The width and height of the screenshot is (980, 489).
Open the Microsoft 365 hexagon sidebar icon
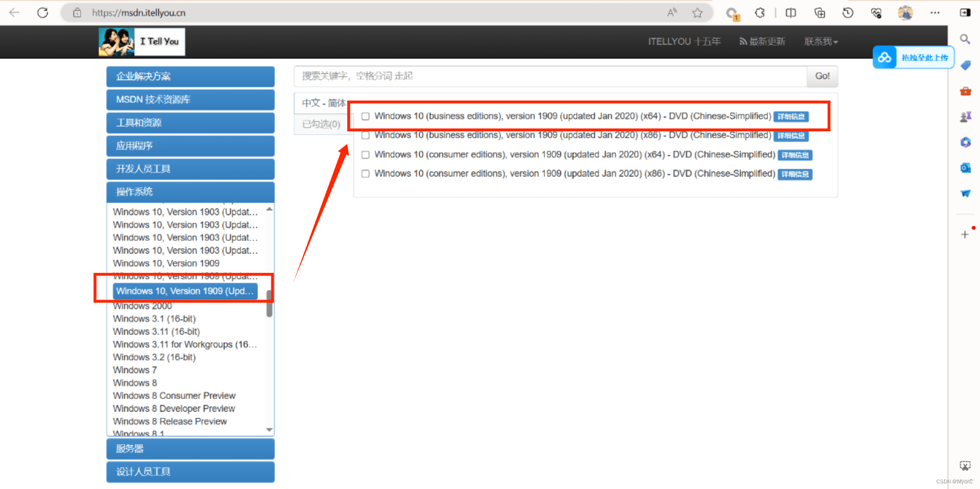coord(966,142)
